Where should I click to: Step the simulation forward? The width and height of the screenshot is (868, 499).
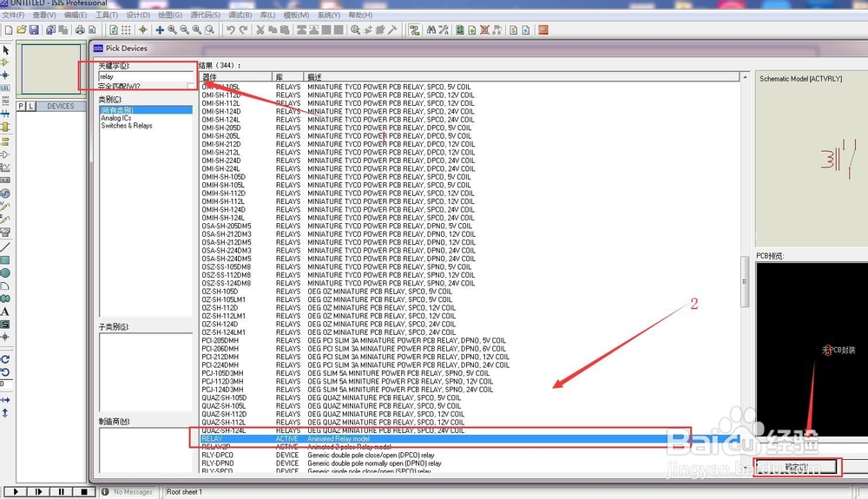coord(38,491)
